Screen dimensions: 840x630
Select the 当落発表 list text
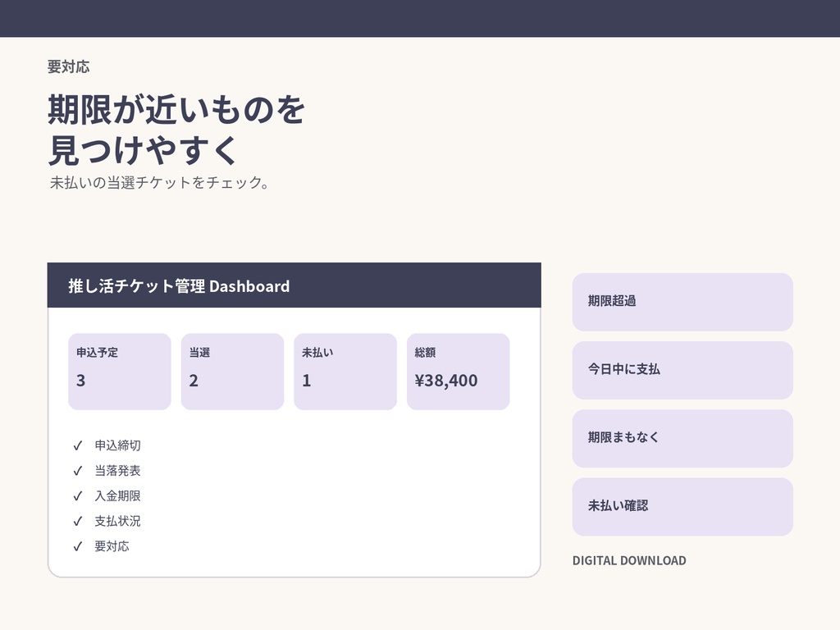(118, 470)
